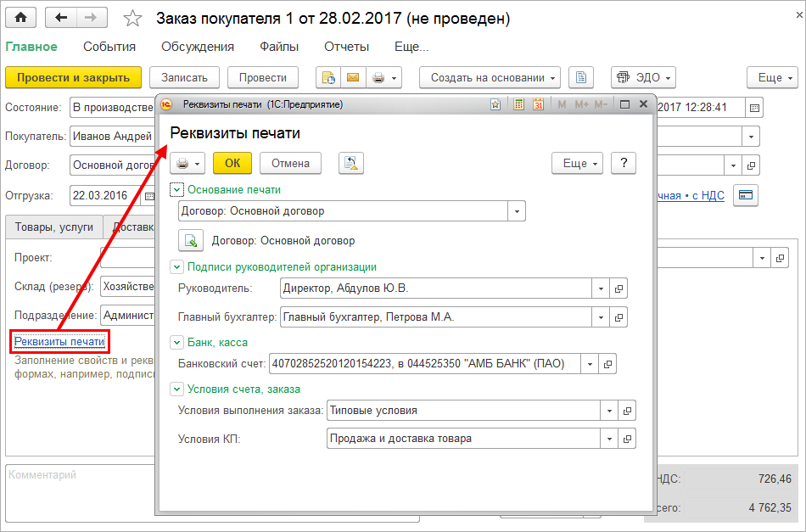Confirm with the OK button
The width and height of the screenshot is (806, 532).
pos(232,164)
